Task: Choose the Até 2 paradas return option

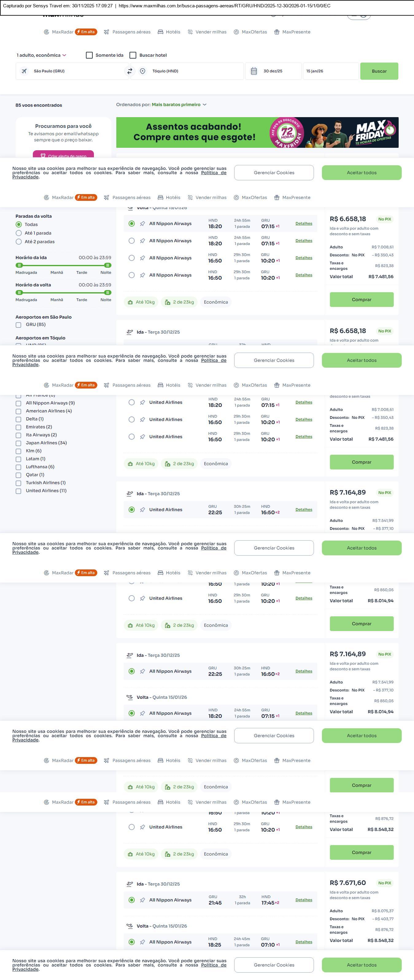Action: (x=19, y=242)
